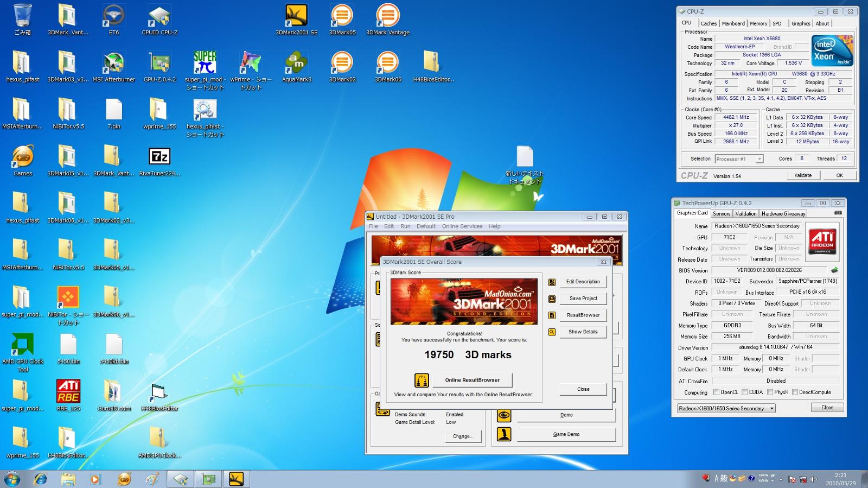This screenshot has width=868, height=488.
Task: Switch to the Caches tab in CPU-Z
Action: point(709,23)
